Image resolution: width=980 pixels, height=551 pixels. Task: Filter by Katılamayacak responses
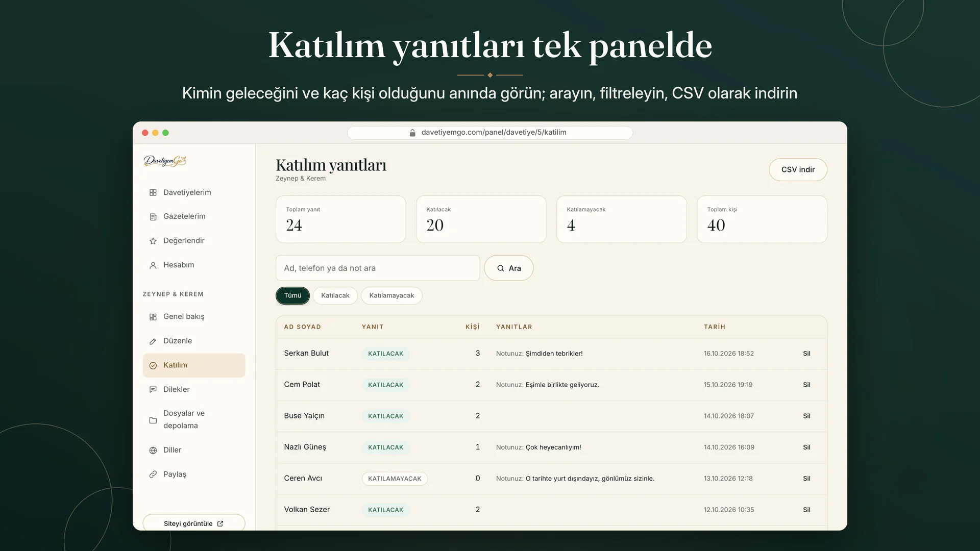[x=391, y=295]
